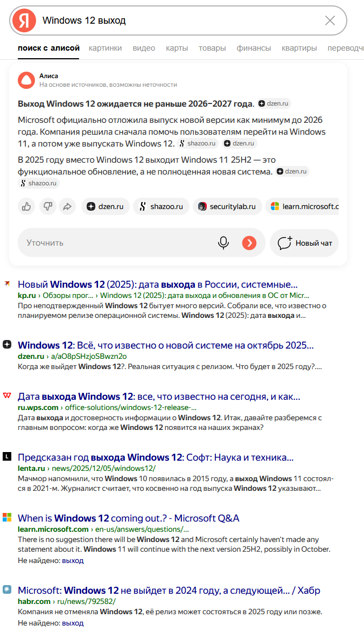Open the learn.microsoft.com URL link

103,529
